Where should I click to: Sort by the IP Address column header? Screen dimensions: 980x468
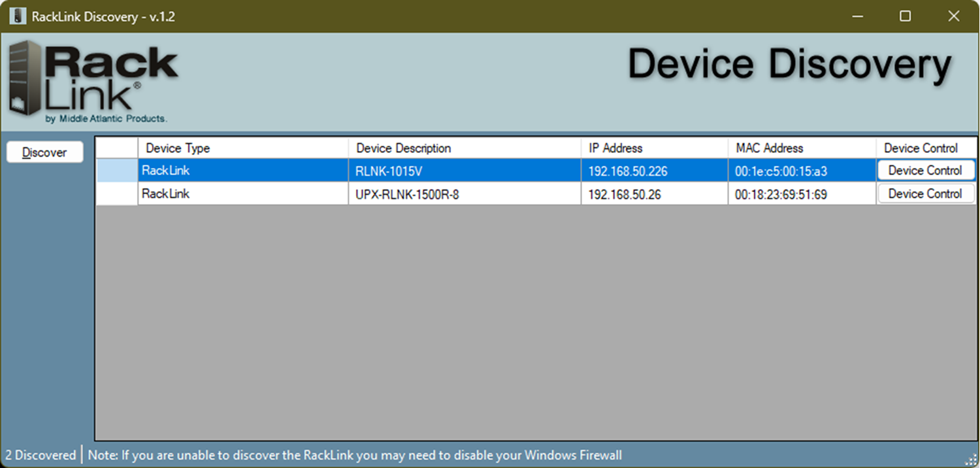616,148
